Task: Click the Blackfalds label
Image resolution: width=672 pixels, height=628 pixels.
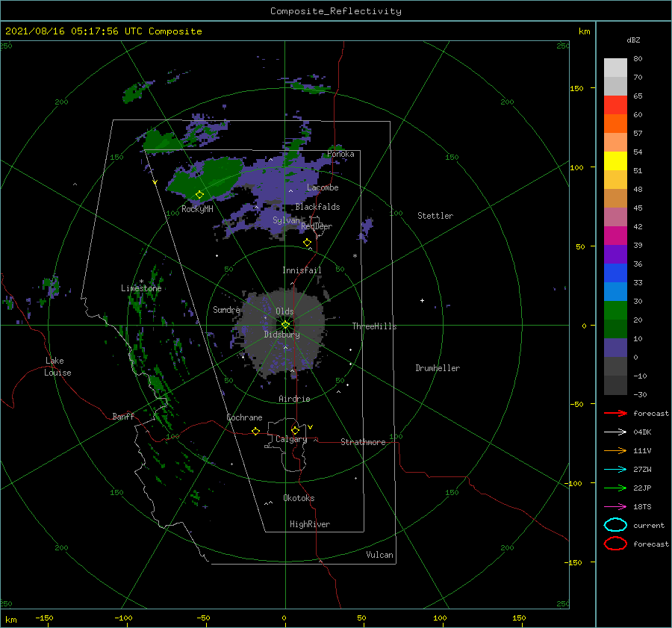Action: [317, 207]
